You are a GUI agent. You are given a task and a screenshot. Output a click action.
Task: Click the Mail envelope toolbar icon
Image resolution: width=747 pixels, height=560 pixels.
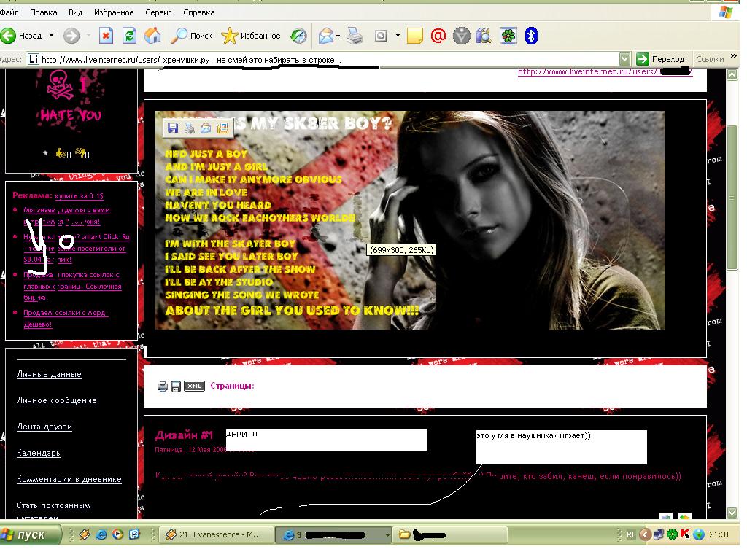[326, 36]
